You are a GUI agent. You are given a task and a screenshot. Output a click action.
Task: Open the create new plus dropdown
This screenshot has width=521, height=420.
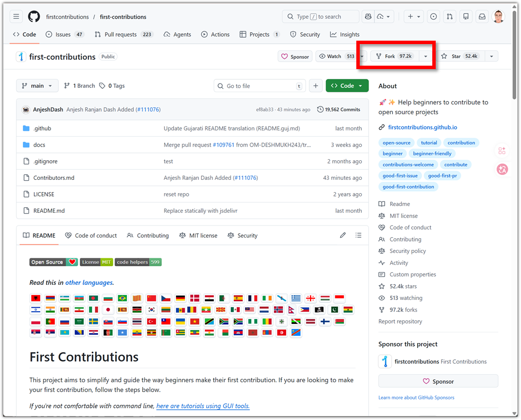(x=414, y=17)
